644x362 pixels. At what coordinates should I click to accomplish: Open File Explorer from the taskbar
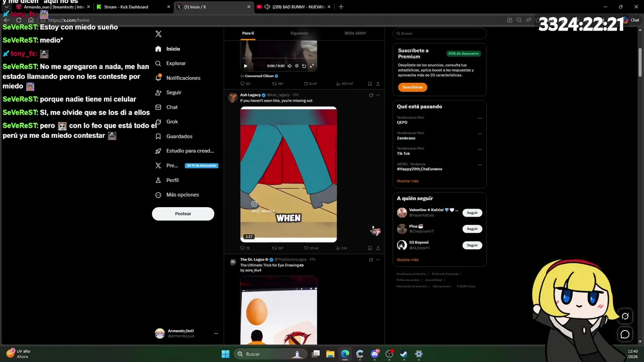[330, 354]
